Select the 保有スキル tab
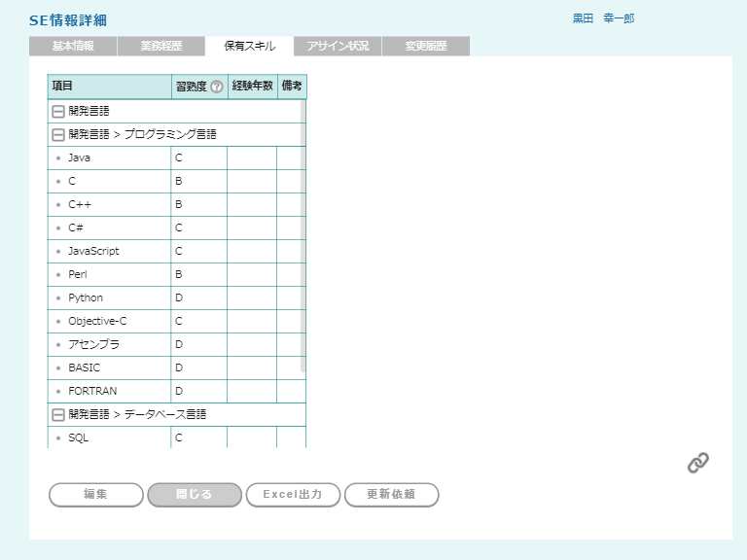This screenshot has width=747, height=560. pyautogui.click(x=249, y=46)
